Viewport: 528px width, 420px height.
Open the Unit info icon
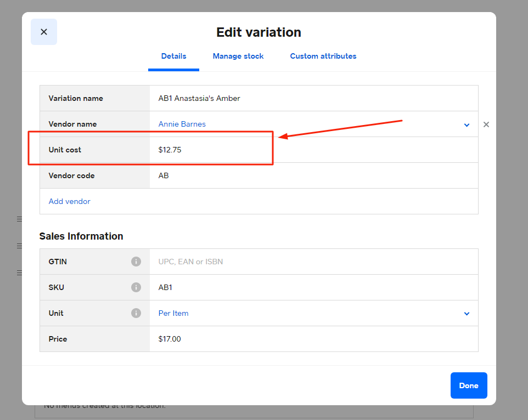coord(136,313)
